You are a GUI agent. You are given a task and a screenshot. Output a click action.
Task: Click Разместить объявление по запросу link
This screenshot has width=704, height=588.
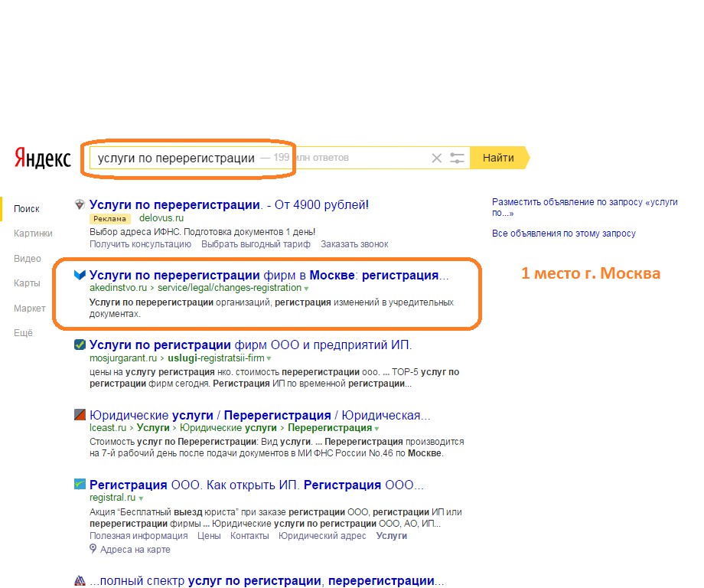(585, 207)
